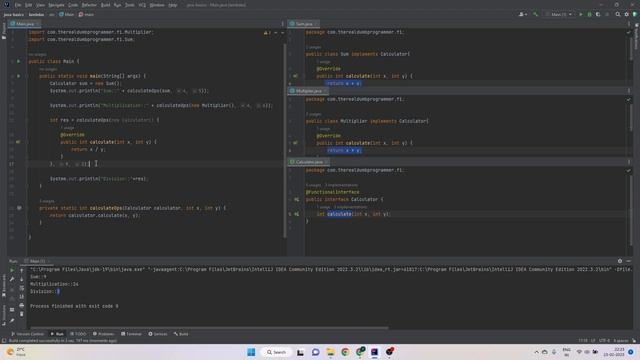Open the Problems tool tab
Viewport: 640px width, 360px height.
click(x=103, y=334)
